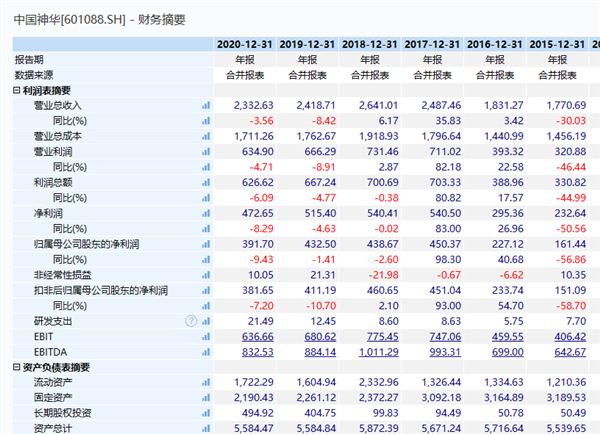Screen dimensions: 600x434
Task: Click chart icon for 营业总收入 row
Action: (x=206, y=105)
